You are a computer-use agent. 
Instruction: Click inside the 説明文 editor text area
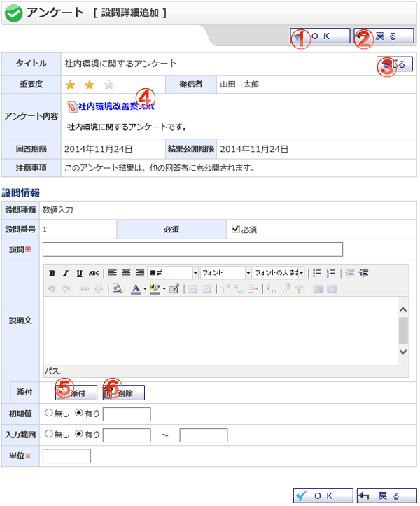pyautogui.click(x=221, y=331)
